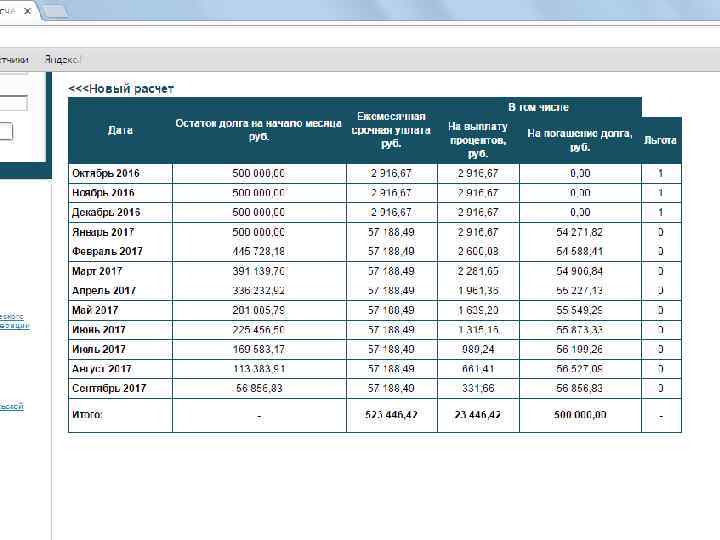This screenshot has height=540, width=720.
Task: Select debt balance 169 583,17 cell
Action: coord(259,349)
